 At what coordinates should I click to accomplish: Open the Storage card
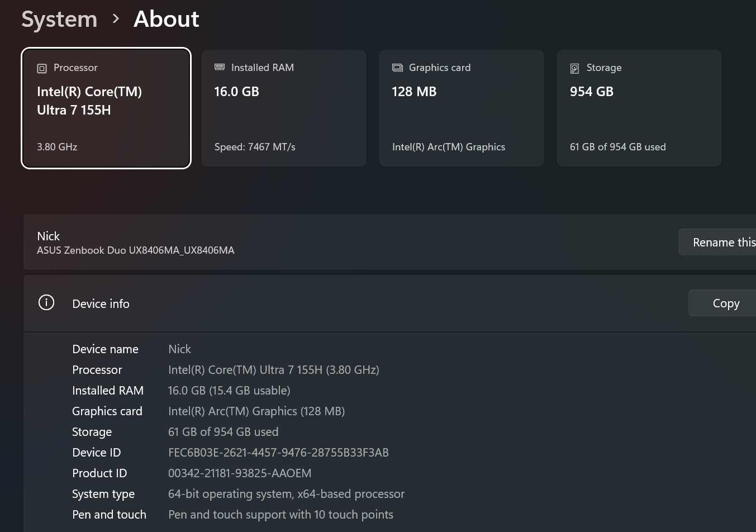639,108
